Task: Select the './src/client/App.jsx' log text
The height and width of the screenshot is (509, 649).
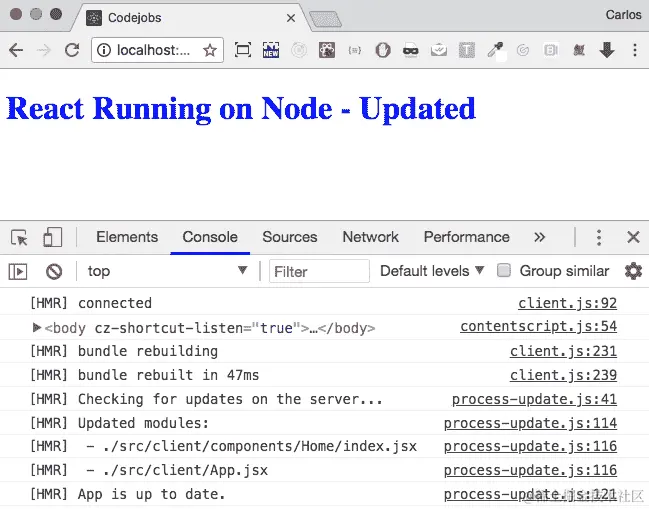Action: 185,470
